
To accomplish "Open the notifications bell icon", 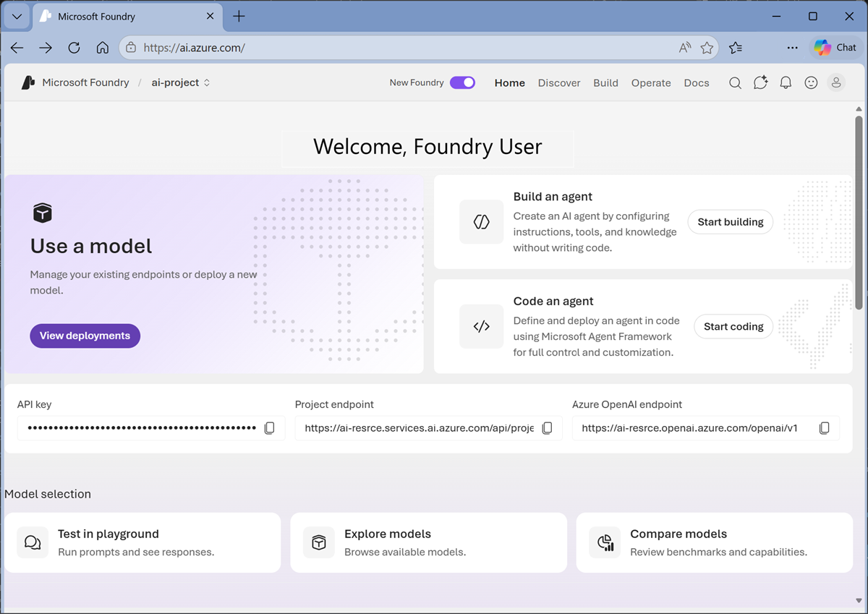I will click(x=786, y=83).
